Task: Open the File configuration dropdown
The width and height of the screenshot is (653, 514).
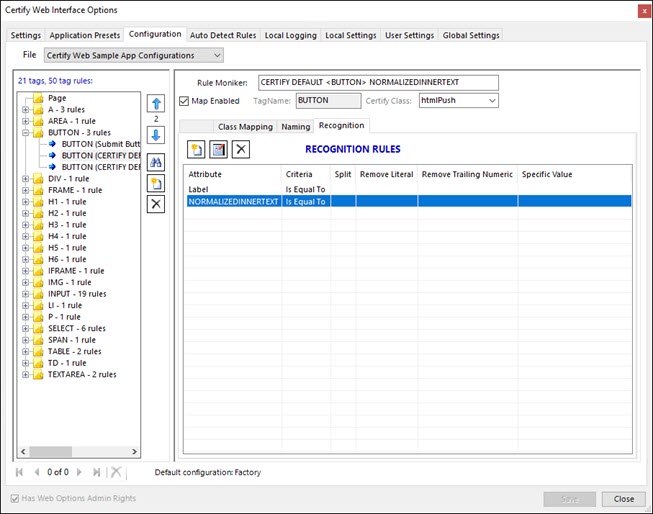Action: (x=134, y=55)
